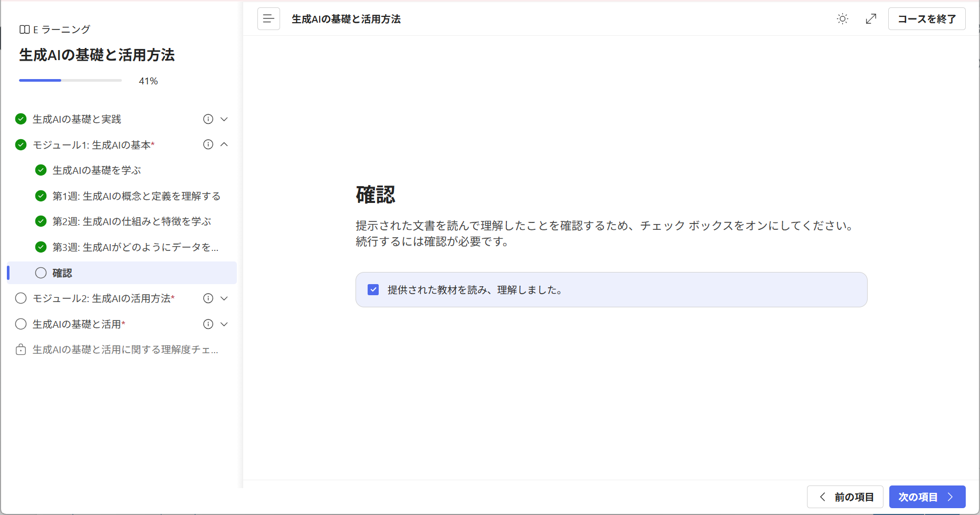Image resolution: width=980 pixels, height=515 pixels.
Task: Open lesson 生成AIの基礎を学ぶ
Action: coord(97,170)
